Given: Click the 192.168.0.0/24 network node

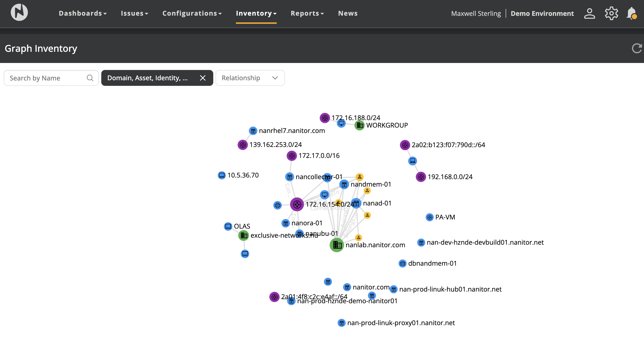Looking at the screenshot, I should 421,177.
